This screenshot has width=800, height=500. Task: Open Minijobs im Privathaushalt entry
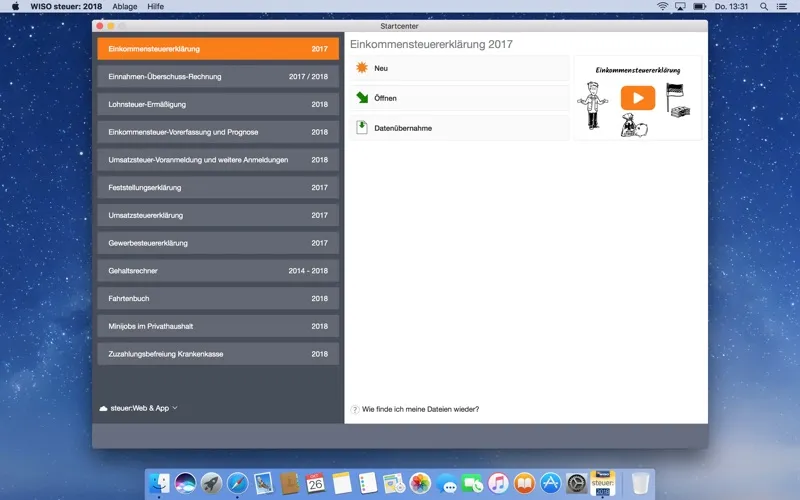[218, 326]
